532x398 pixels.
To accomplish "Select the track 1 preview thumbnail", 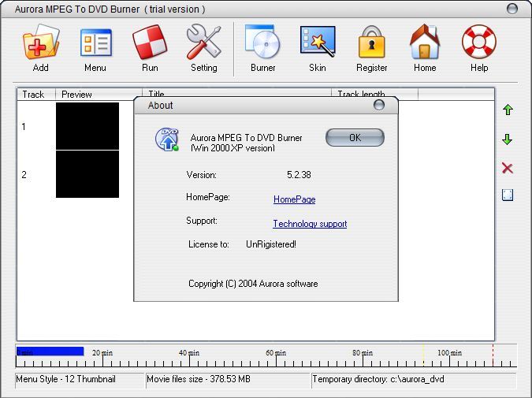I will (87, 126).
